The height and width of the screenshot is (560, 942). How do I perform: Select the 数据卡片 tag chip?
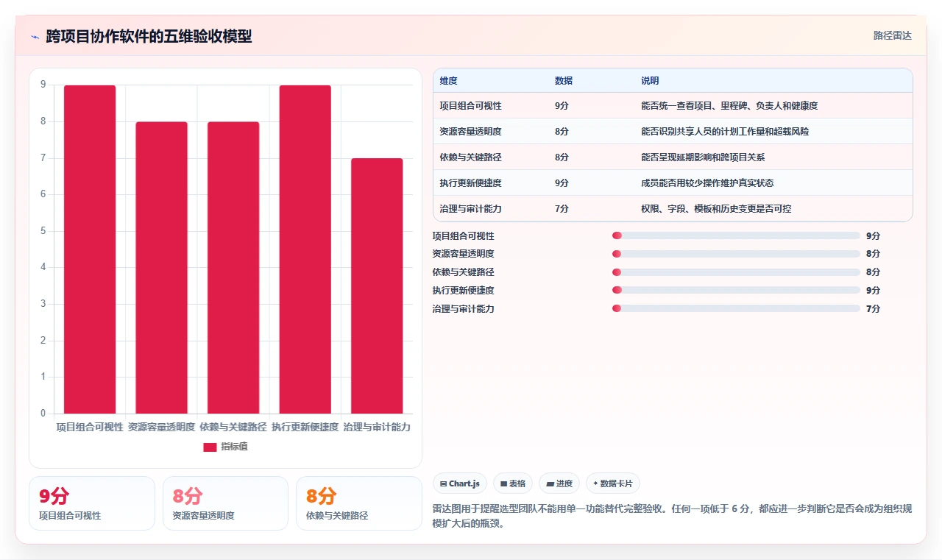(x=613, y=483)
